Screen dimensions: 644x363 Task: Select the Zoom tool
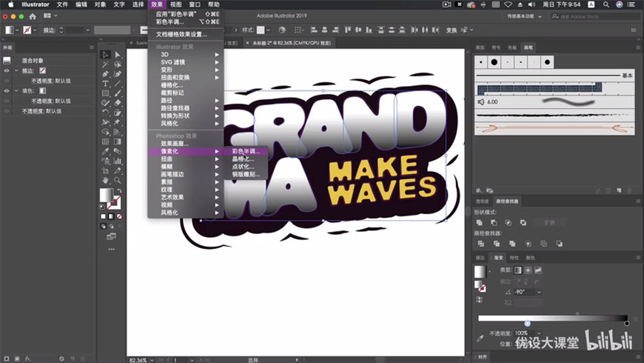(x=118, y=181)
